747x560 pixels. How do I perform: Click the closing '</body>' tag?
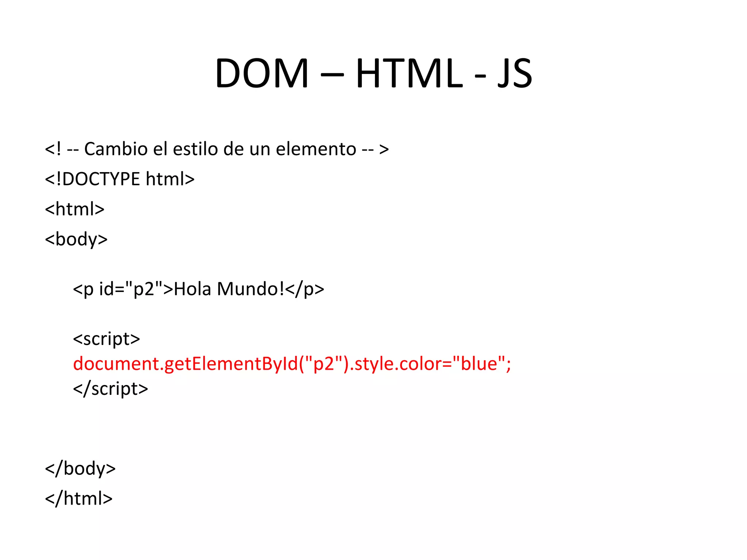pos(80,468)
